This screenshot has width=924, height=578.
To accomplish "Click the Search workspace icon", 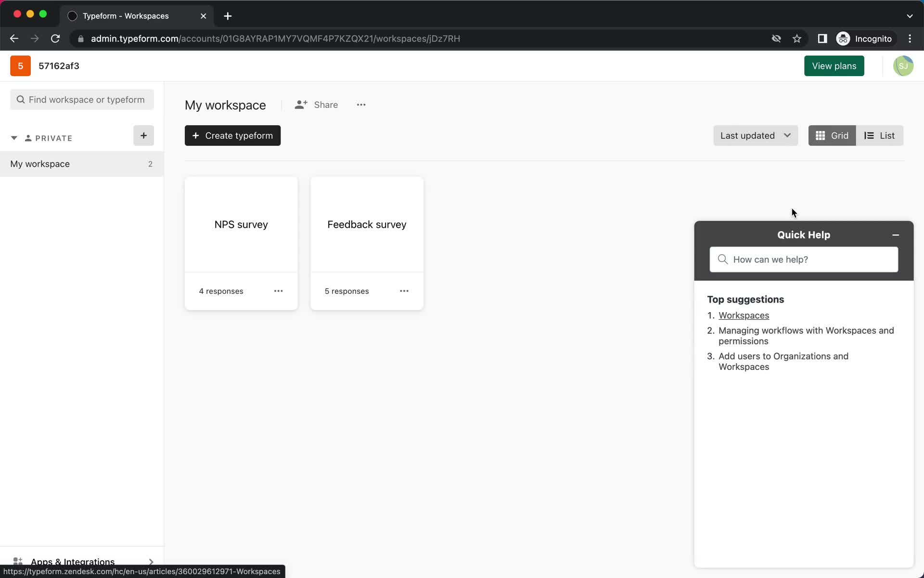I will pos(21,99).
